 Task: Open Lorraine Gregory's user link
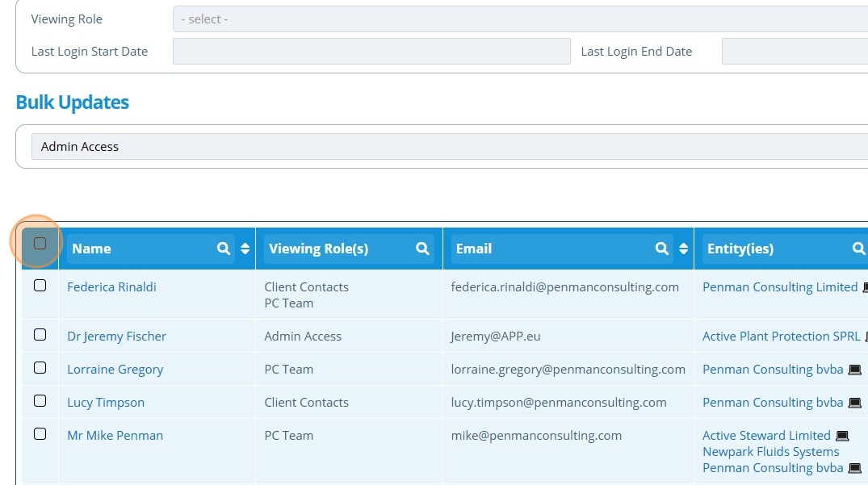click(x=115, y=370)
